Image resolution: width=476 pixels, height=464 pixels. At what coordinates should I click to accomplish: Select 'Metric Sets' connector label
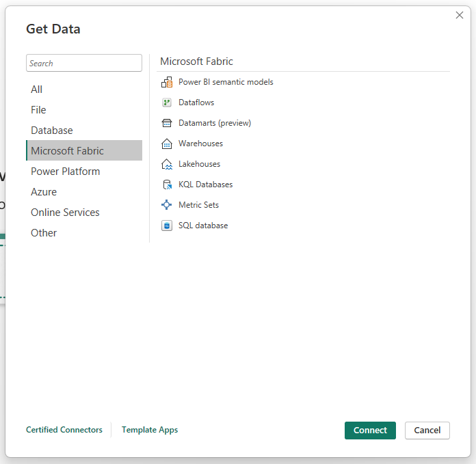198,205
